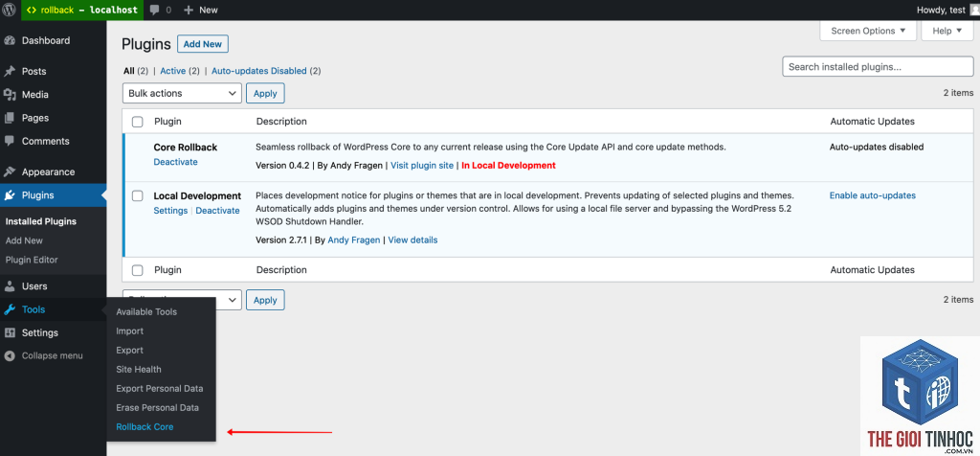
Task: Click Visit plugin site link
Action: (x=422, y=165)
